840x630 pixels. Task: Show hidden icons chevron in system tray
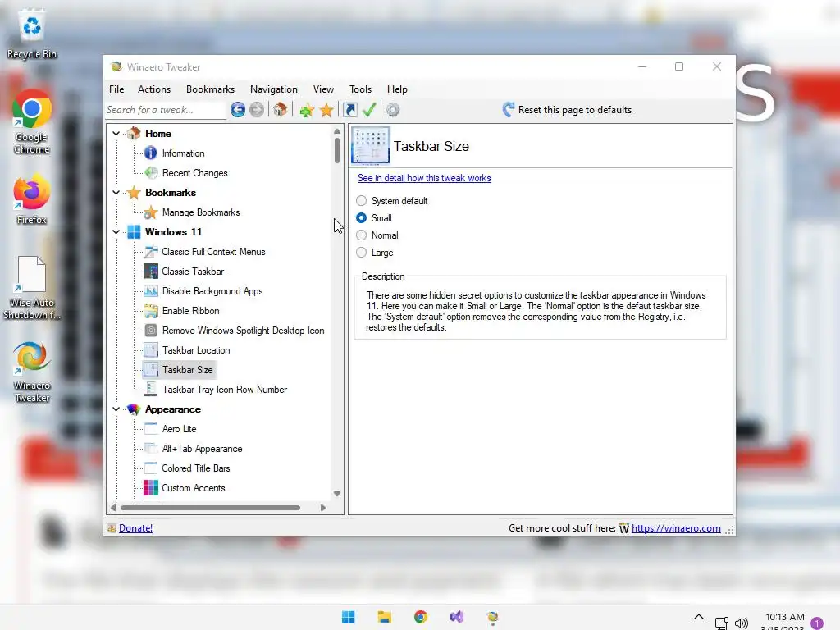[x=699, y=617]
